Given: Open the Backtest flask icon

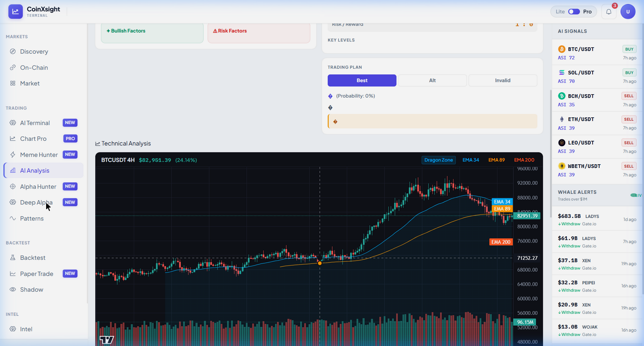Looking at the screenshot, I should click(x=13, y=258).
